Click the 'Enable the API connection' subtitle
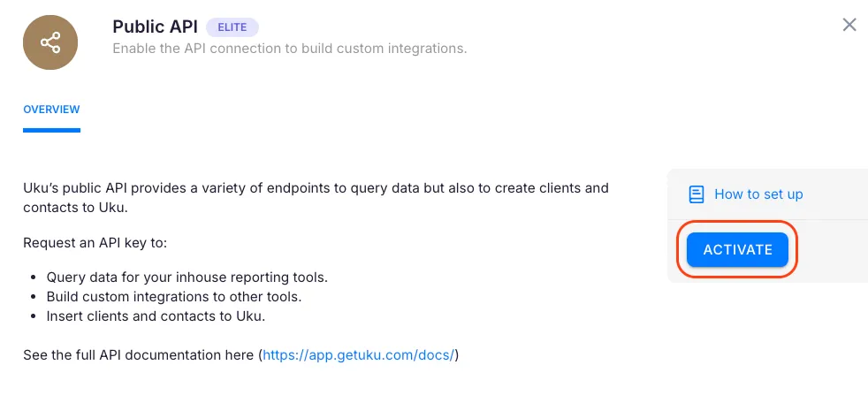The width and height of the screenshot is (868, 418). 289,49
